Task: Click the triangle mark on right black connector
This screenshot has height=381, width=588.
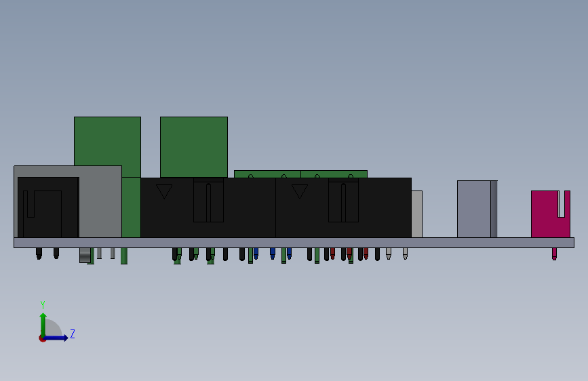Action: pos(300,191)
